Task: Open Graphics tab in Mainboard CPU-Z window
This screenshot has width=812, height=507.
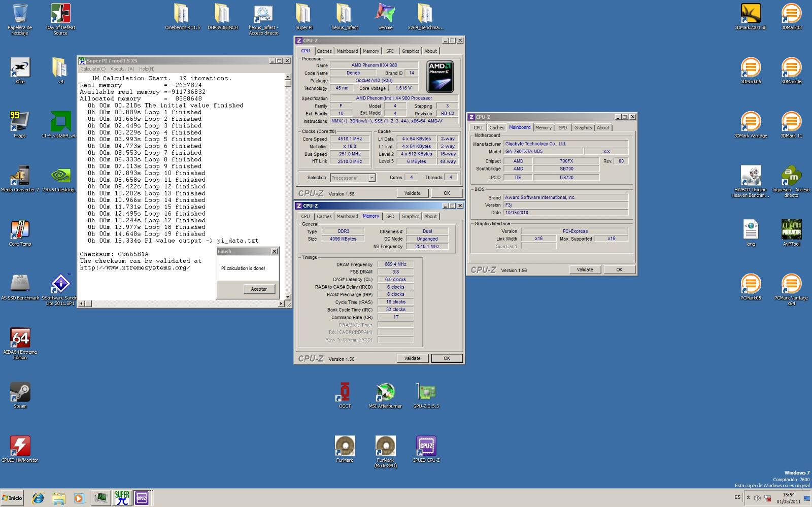Action: tap(583, 128)
